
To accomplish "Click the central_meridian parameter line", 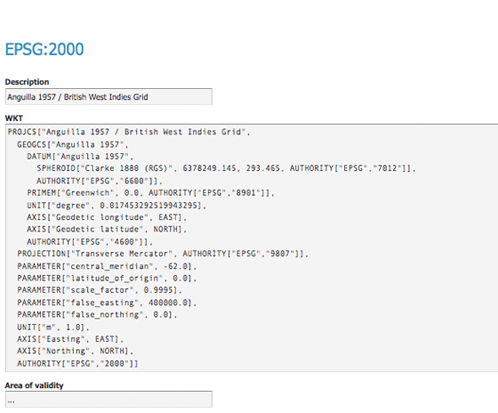I will click(x=107, y=266).
